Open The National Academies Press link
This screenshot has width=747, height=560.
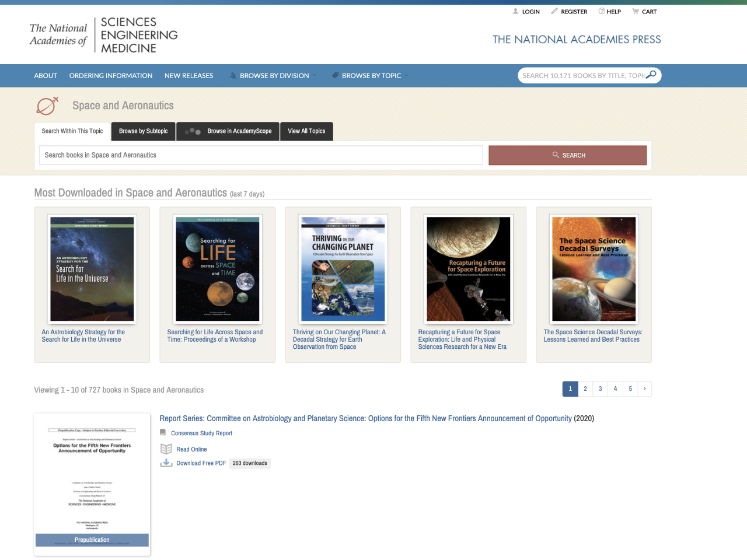(577, 40)
